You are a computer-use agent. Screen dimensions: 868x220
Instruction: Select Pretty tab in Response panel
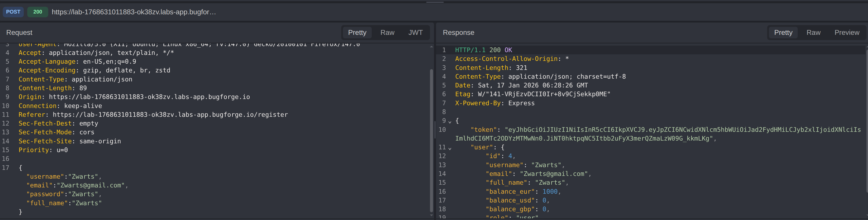783,32
